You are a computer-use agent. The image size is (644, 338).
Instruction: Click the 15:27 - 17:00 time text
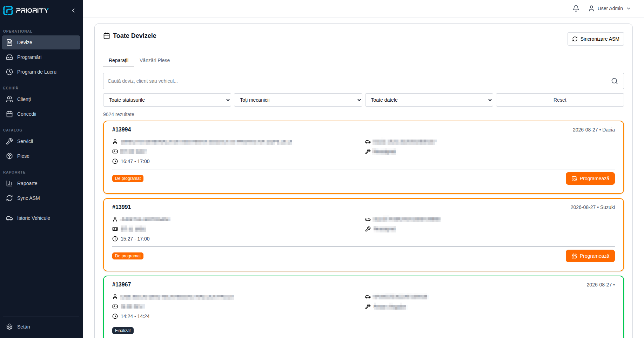tap(135, 239)
